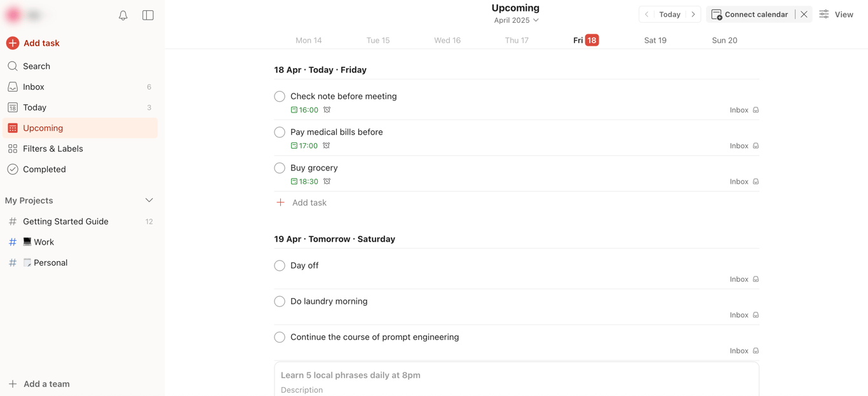Open the notifications bell

click(x=123, y=15)
